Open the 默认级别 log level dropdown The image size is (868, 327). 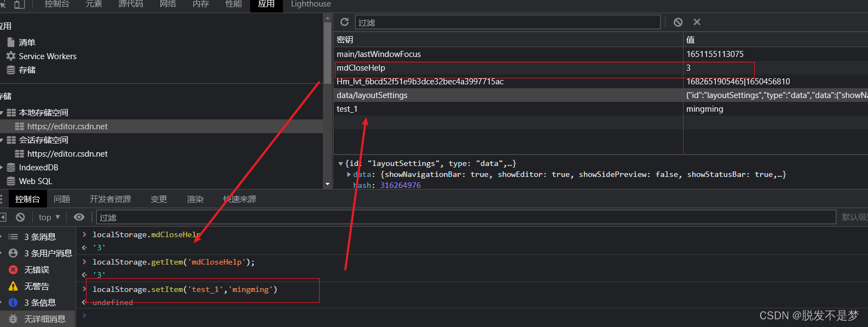[854, 217]
